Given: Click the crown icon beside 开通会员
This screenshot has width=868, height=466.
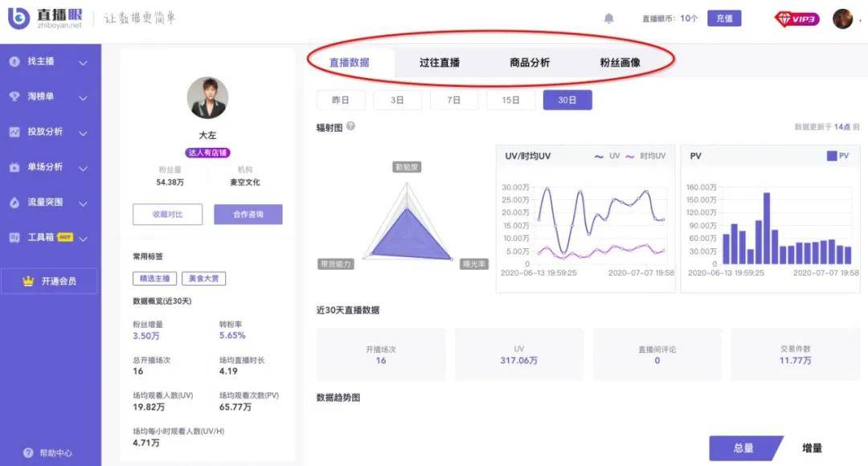Looking at the screenshot, I should 29,281.
